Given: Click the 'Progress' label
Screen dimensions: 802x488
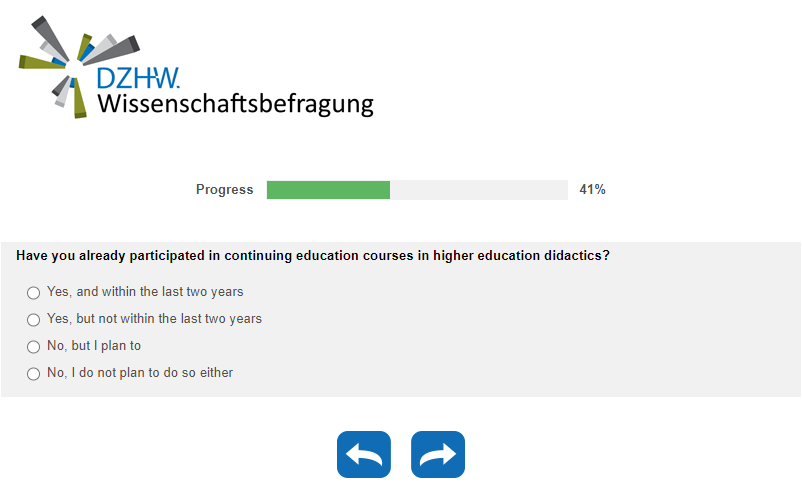Looking at the screenshot, I should 225,190.
